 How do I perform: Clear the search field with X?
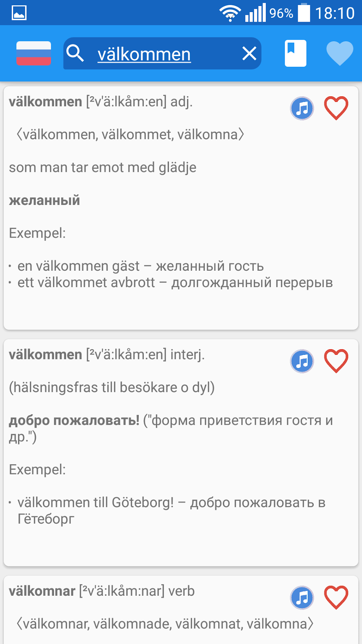(x=249, y=54)
